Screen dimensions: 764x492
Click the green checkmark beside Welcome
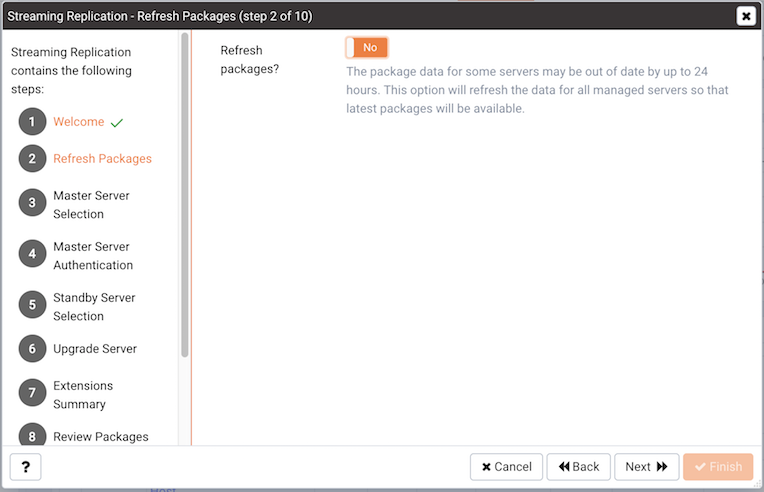(117, 123)
